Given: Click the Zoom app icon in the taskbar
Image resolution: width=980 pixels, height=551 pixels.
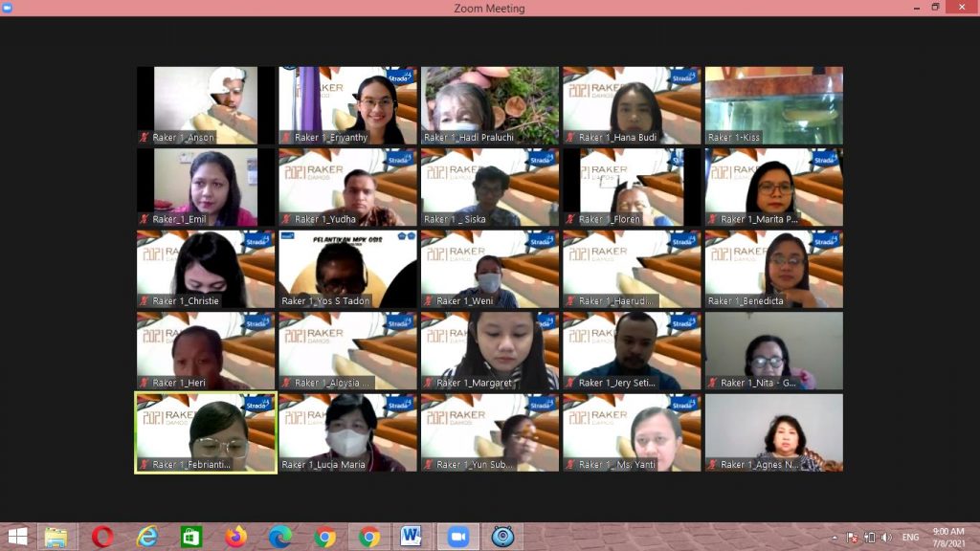Looking at the screenshot, I should (x=458, y=537).
